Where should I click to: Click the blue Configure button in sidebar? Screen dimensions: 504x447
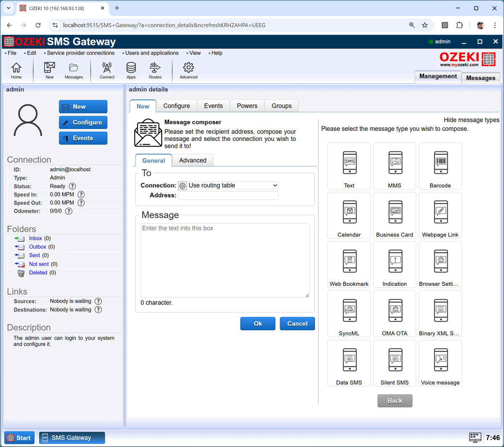83,122
